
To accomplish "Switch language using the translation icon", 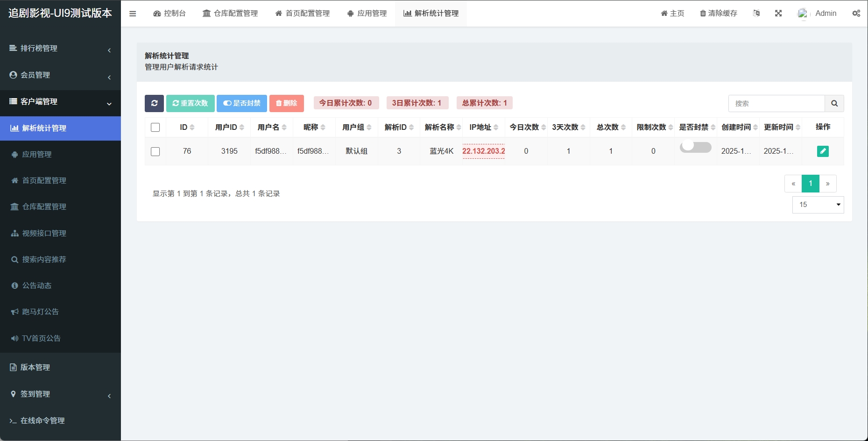I will pos(756,13).
